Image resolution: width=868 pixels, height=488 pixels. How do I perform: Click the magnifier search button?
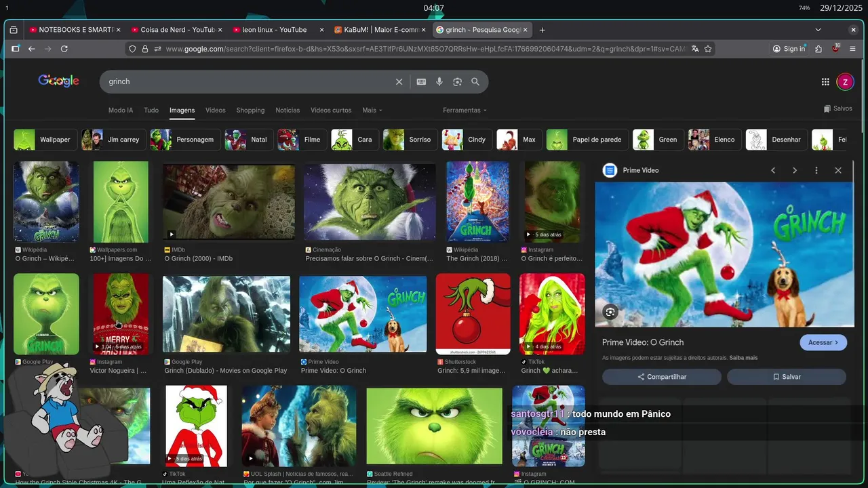click(x=475, y=81)
